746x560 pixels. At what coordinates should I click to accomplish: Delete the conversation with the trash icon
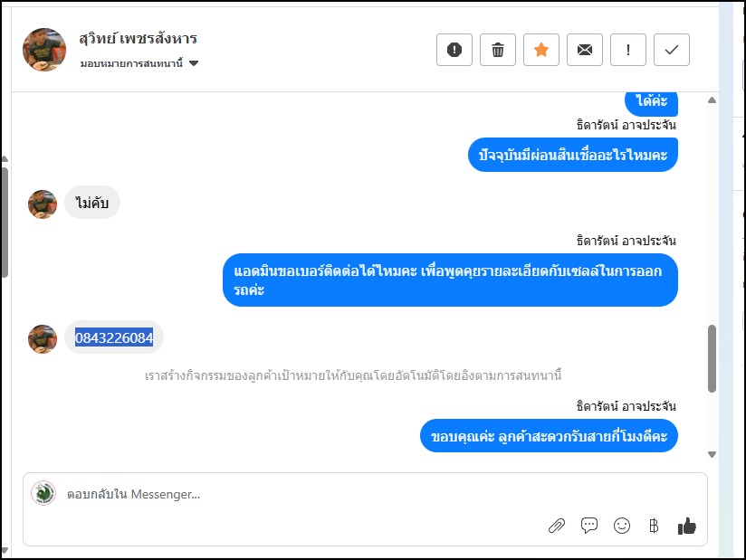tap(498, 50)
